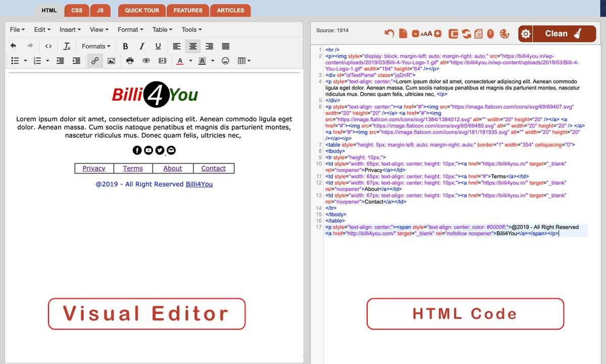
Task: Click the circular arrows sync icon
Action: tap(466, 34)
